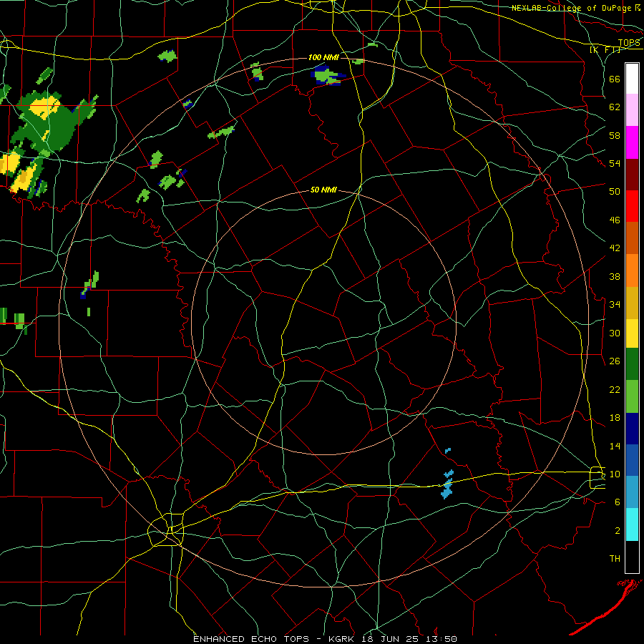644x644 pixels.
Task: Click the dark red legend swatch
Action: [632, 174]
